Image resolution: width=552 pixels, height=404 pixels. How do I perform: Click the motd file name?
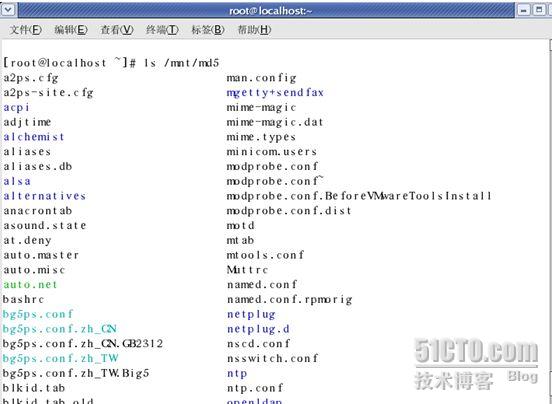coord(240,226)
